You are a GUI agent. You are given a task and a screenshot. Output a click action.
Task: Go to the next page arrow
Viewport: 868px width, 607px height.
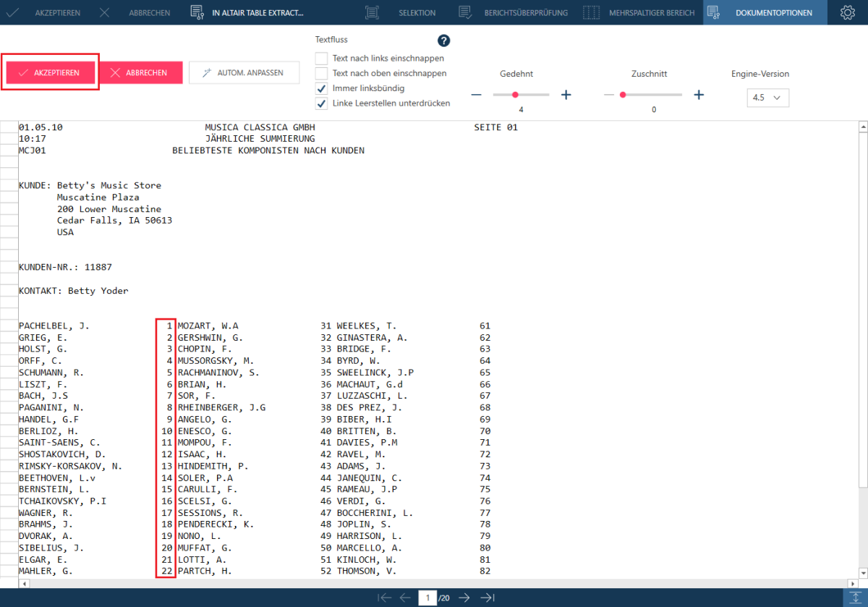[x=464, y=598]
